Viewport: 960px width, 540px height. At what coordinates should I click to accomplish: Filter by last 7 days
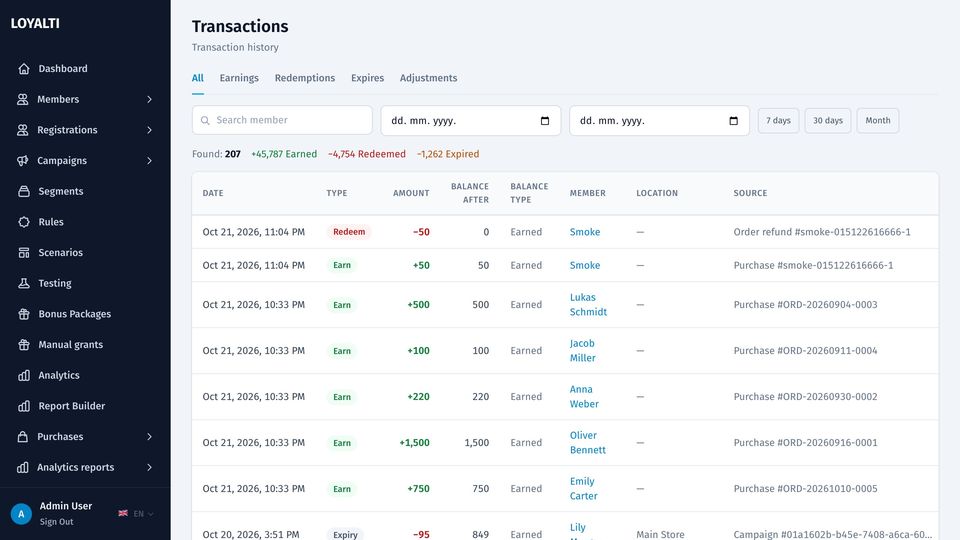tap(778, 121)
